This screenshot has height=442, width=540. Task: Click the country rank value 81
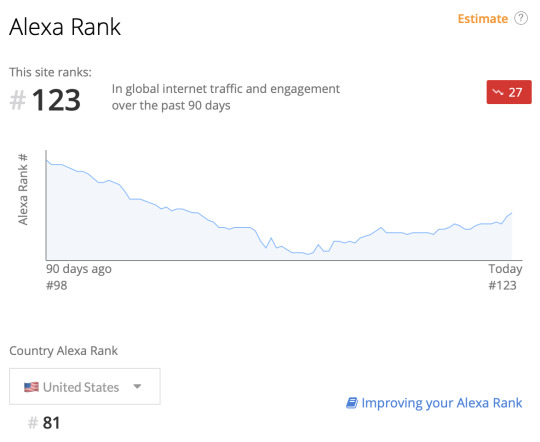(51, 423)
